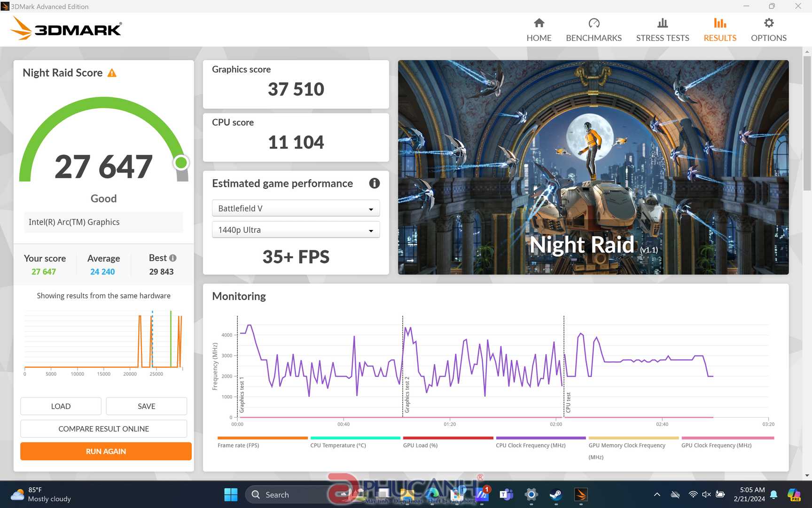The height and width of the screenshot is (508, 812).
Task: Click the Night Raid preview image
Action: tap(593, 167)
